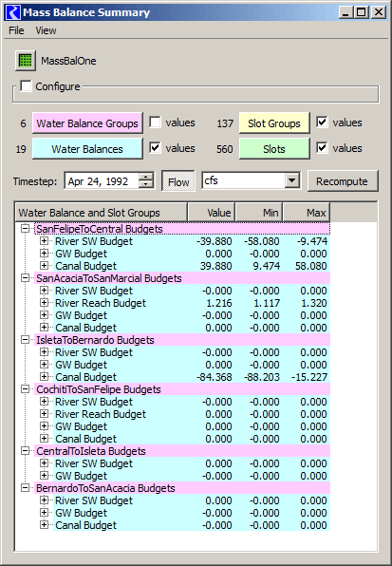Toggle the Flow button
392x566 pixels.
click(x=178, y=181)
